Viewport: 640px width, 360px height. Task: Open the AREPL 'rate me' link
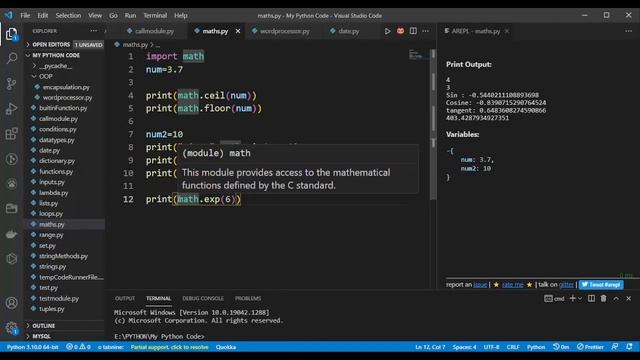click(512, 284)
